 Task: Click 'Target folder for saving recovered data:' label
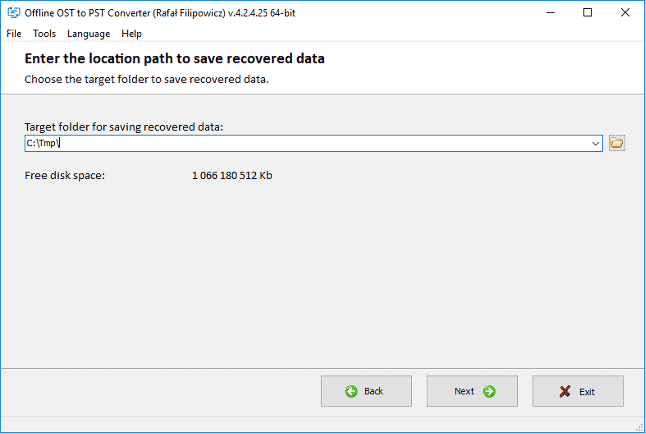[x=124, y=127]
